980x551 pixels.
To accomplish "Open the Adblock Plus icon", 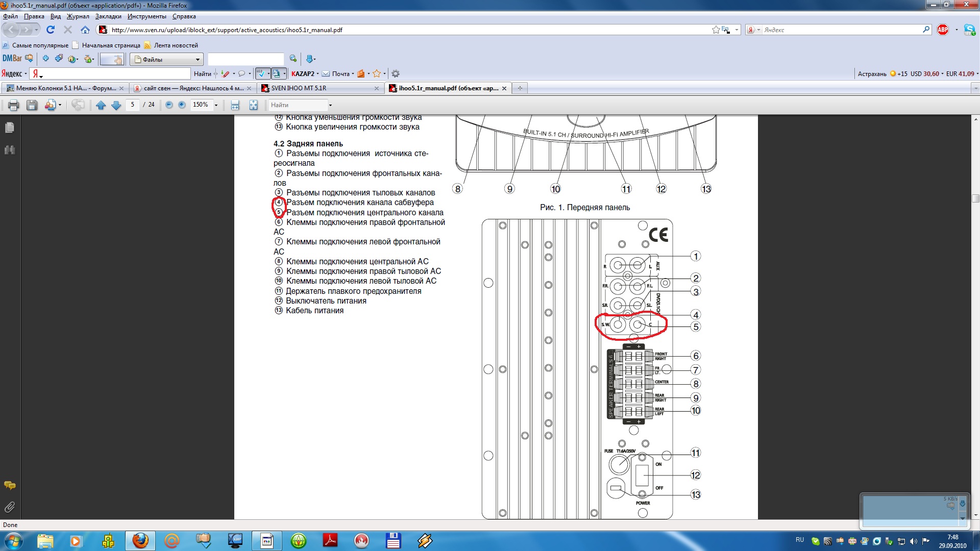I will tap(943, 30).
